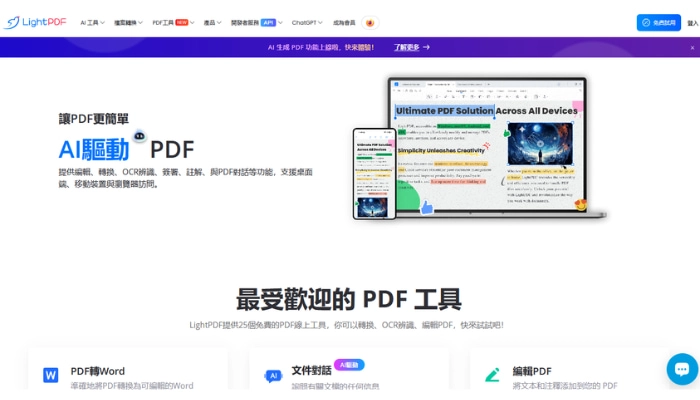Click the Word icon on PDF轉Word card
The width and height of the screenshot is (700, 400).
coord(51,375)
